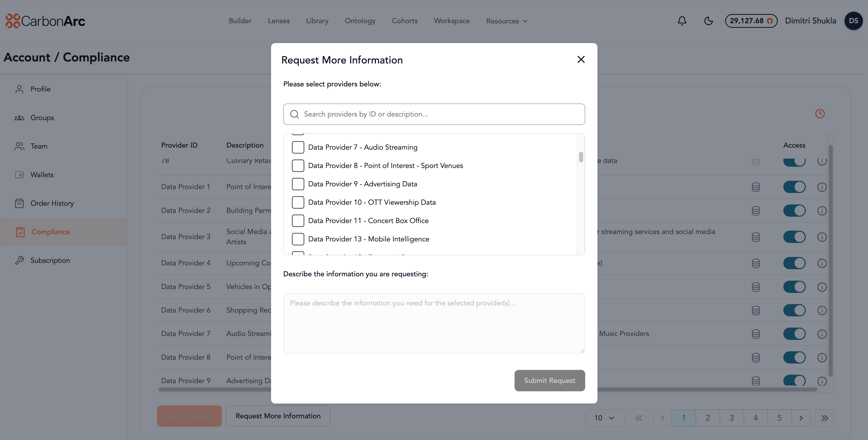Screen dimensions: 868x440
Task: Expand the Resources dropdown menu
Action: (x=506, y=21)
